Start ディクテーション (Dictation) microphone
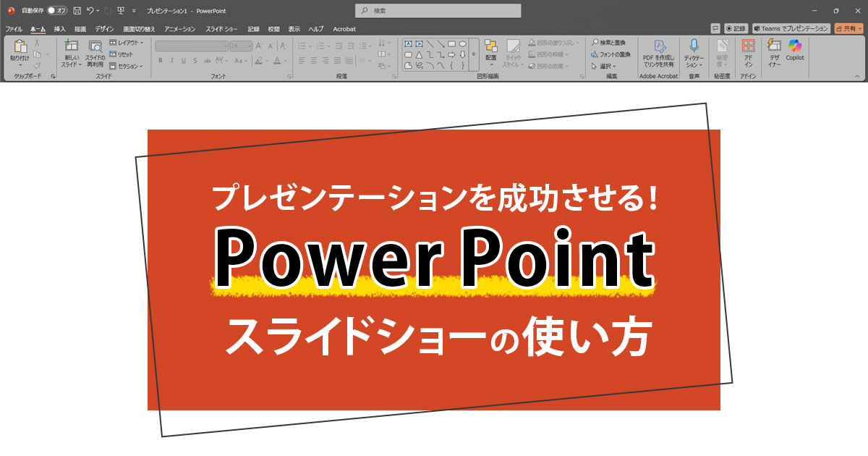 click(x=694, y=49)
